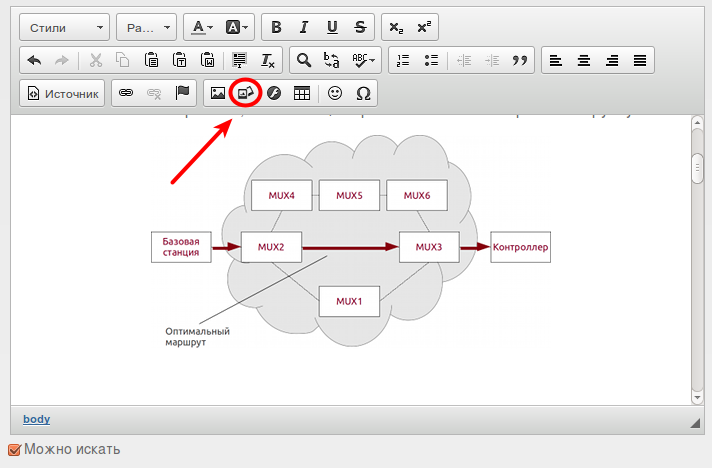The image size is (712, 468).
Task: Open the Стили styles dropdown
Action: tap(64, 27)
